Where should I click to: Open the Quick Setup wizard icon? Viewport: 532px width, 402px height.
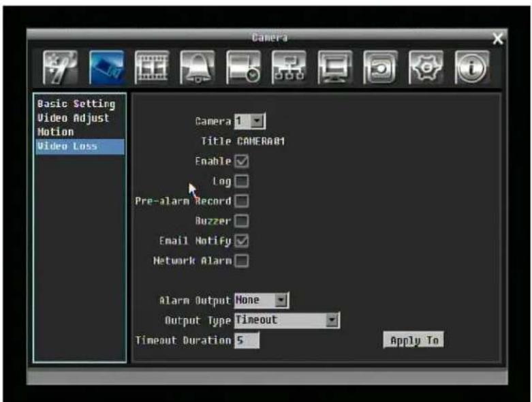60,67
